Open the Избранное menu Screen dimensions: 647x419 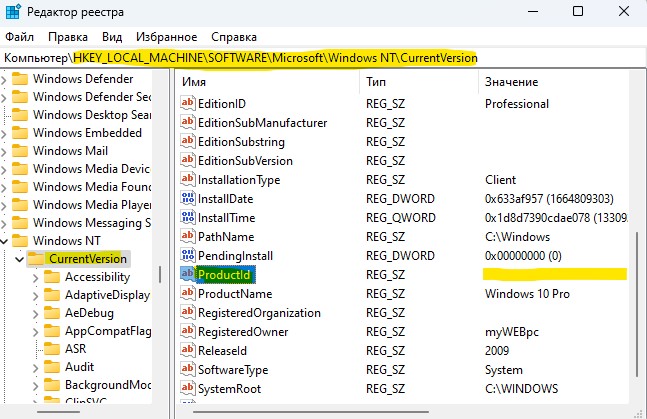tap(167, 37)
